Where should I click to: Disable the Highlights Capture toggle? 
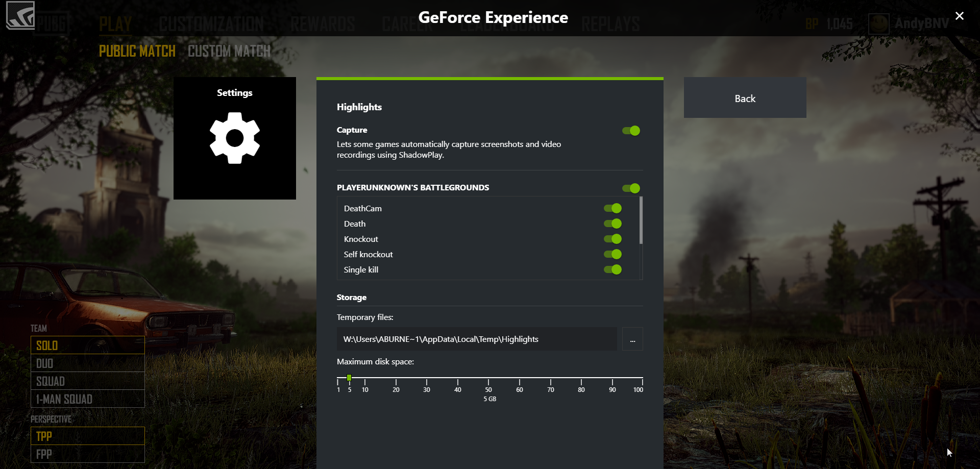(x=631, y=131)
